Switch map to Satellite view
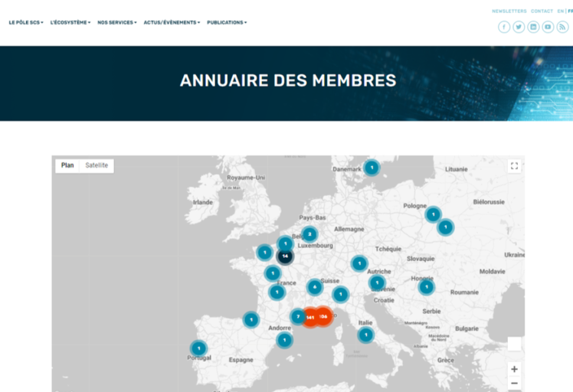573x392 pixels. click(97, 165)
